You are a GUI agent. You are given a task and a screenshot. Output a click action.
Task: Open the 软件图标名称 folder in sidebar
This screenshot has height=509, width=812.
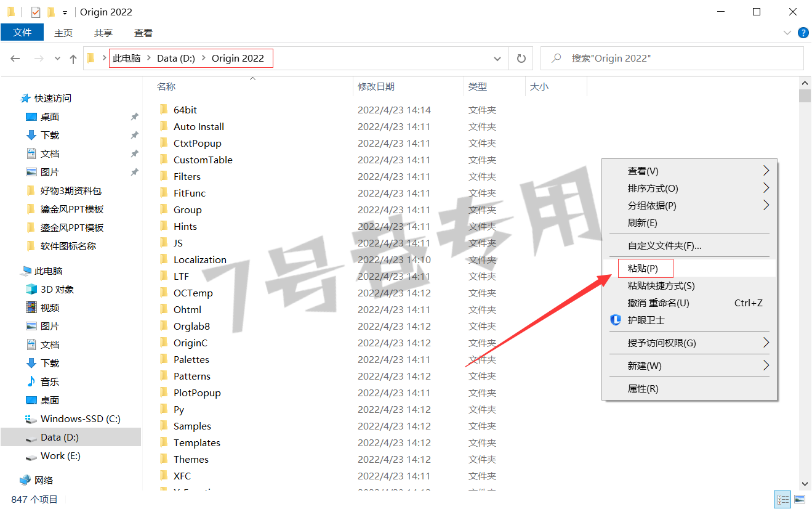click(68, 246)
